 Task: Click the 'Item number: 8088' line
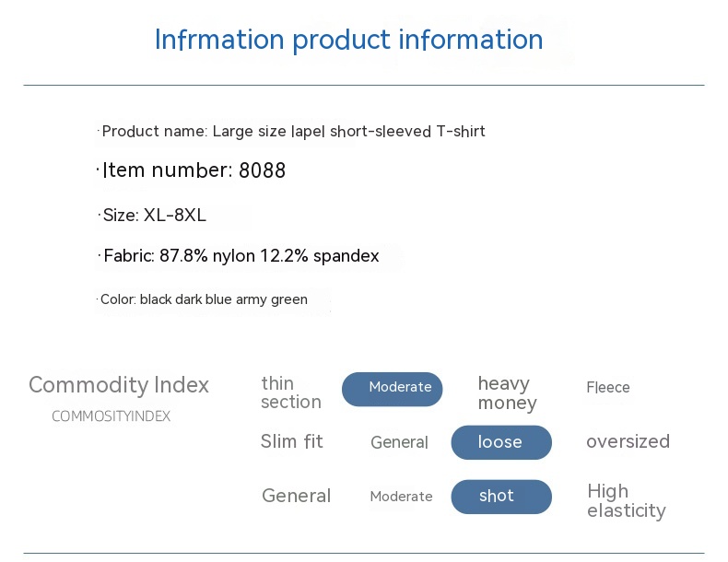[194, 170]
